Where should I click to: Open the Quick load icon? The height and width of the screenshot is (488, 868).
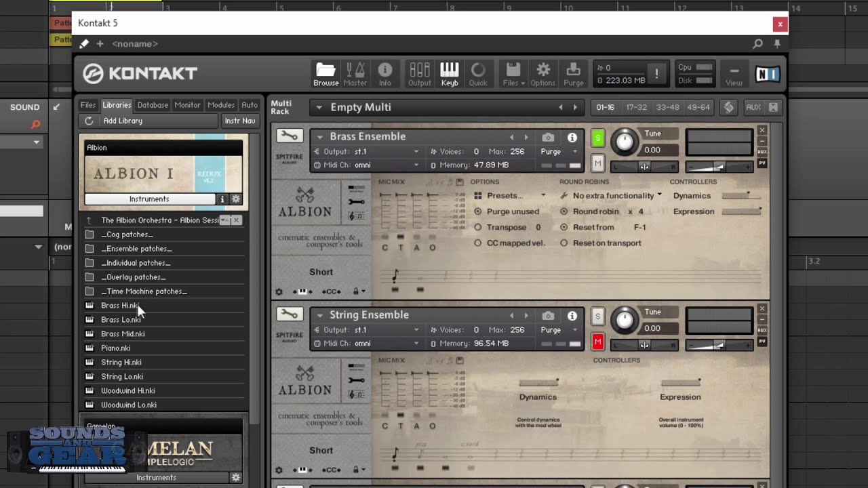[x=478, y=74]
